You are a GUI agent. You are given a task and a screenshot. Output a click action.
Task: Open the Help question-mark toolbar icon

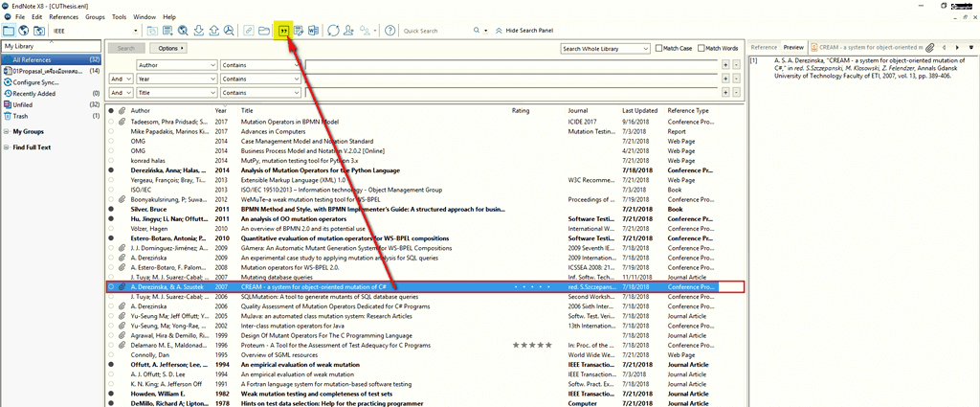(x=390, y=31)
